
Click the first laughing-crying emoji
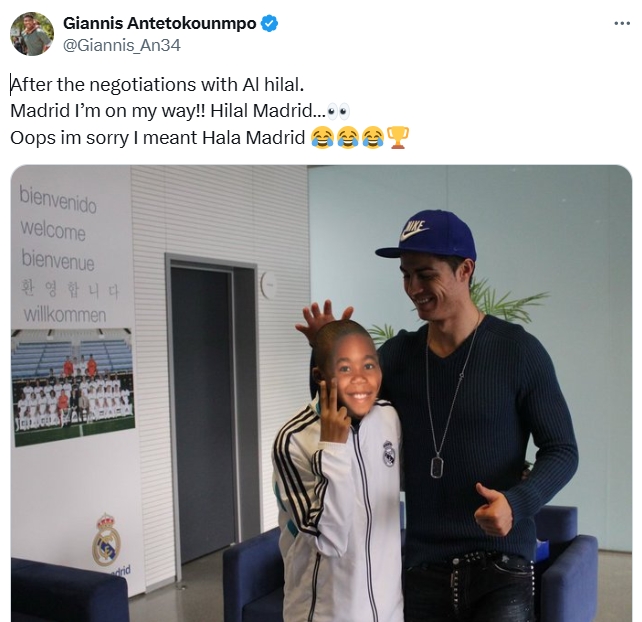click(322, 138)
